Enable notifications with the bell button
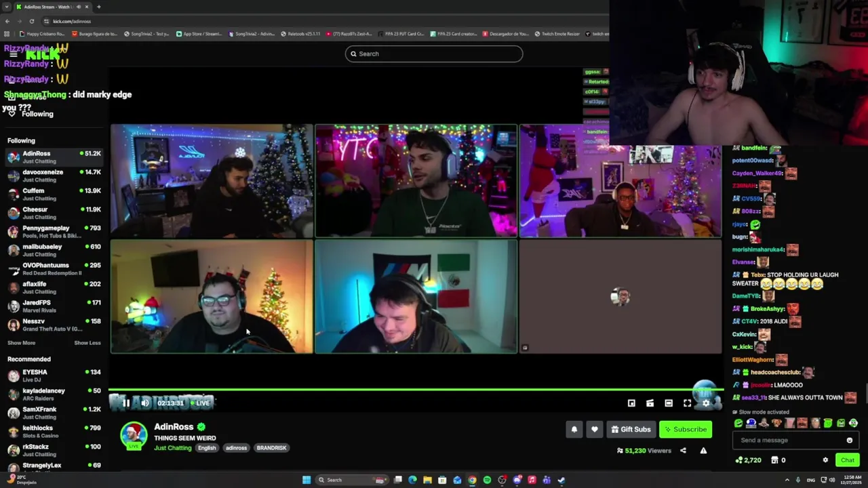868x488 pixels. tap(574, 429)
